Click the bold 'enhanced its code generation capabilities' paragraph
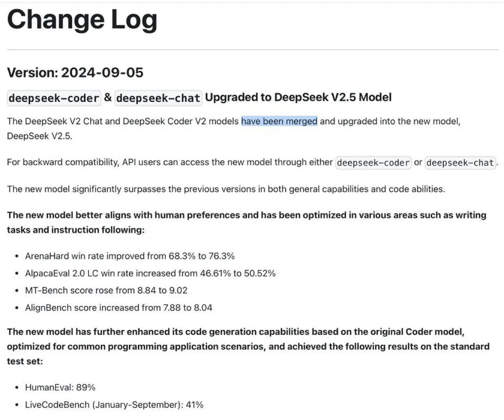This screenshot has height=420, width=504. tap(248, 346)
